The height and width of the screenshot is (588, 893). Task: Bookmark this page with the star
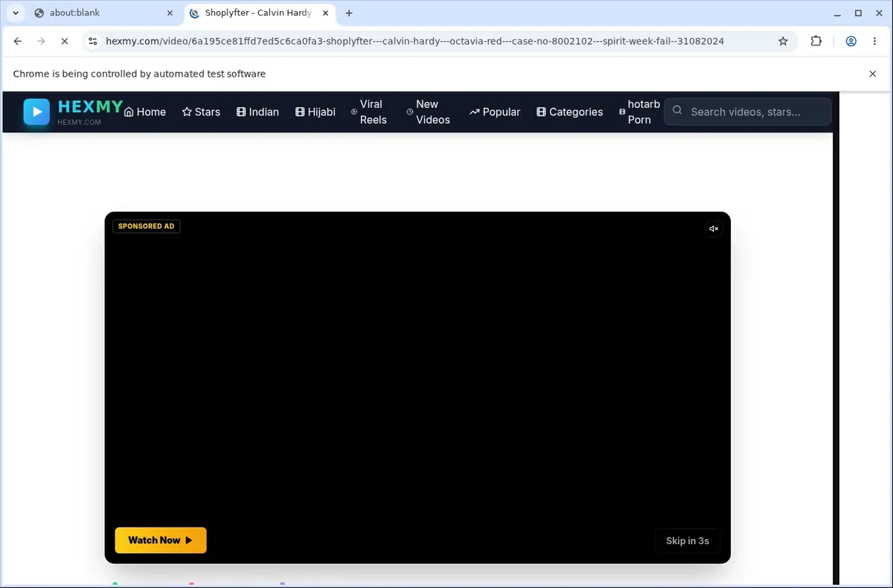783,42
